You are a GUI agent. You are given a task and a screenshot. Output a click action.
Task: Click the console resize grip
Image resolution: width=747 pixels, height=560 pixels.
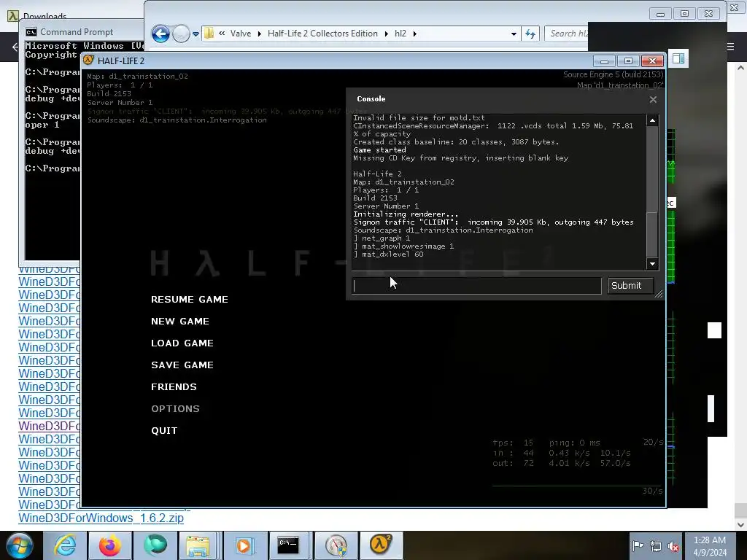659,295
